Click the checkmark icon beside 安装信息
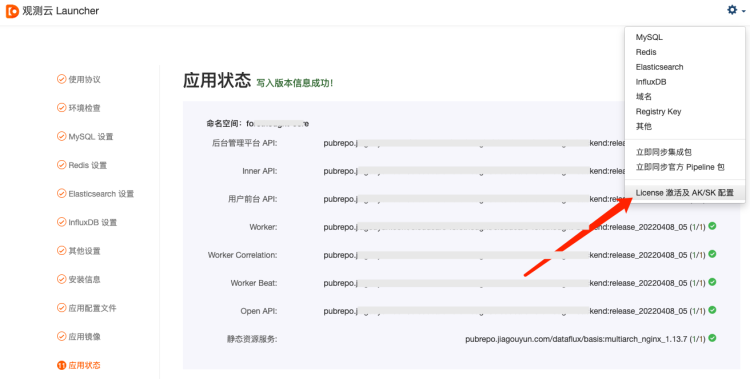 coord(61,279)
